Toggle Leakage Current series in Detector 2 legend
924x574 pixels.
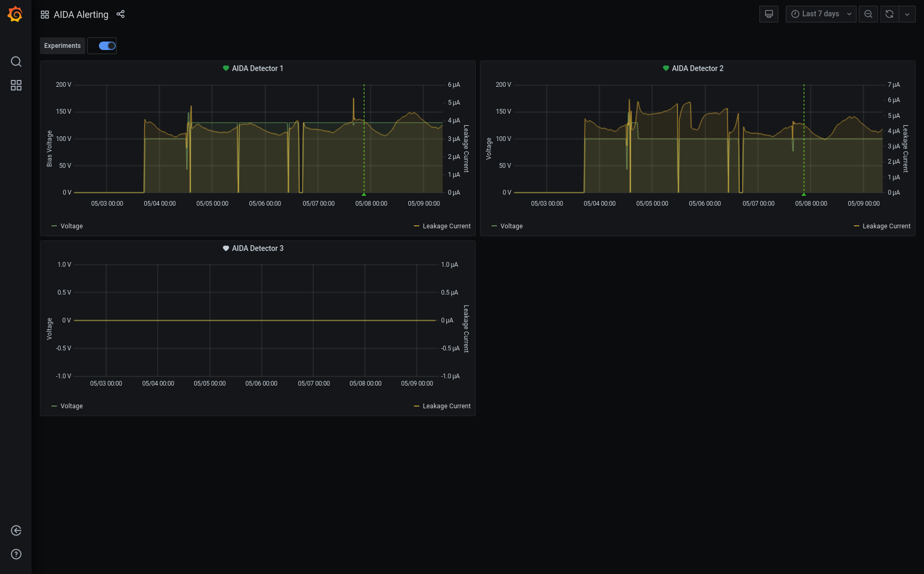click(886, 226)
